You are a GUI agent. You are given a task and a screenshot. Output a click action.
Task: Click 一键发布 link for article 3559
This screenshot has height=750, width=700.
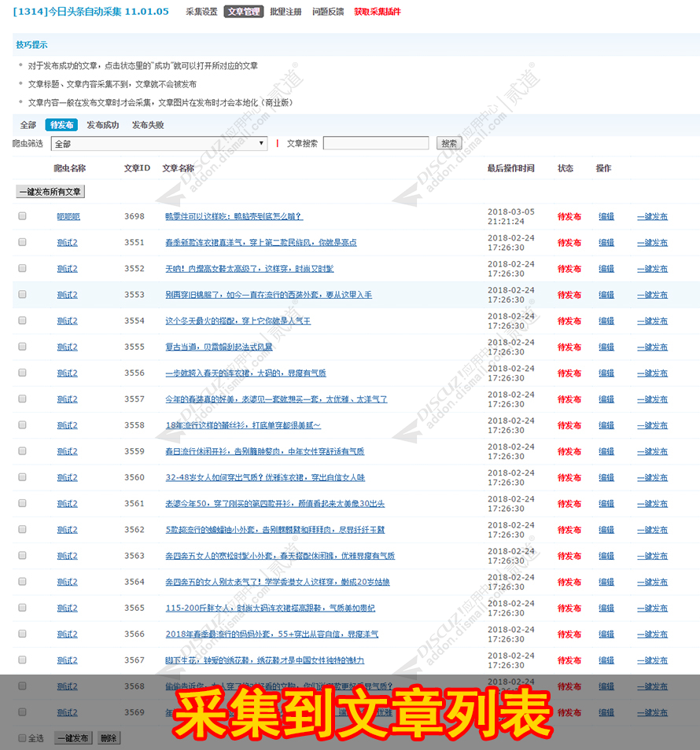click(652, 451)
